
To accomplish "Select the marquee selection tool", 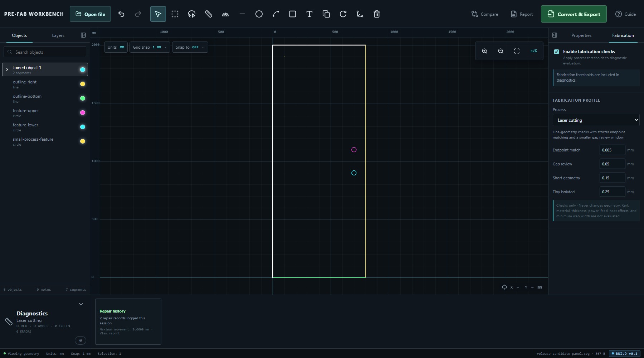I will pos(175,14).
